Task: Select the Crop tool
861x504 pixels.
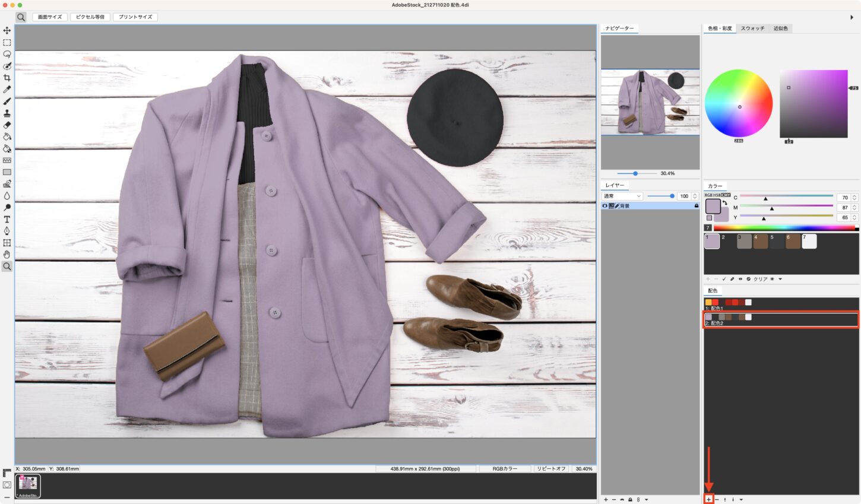Action: click(7, 78)
